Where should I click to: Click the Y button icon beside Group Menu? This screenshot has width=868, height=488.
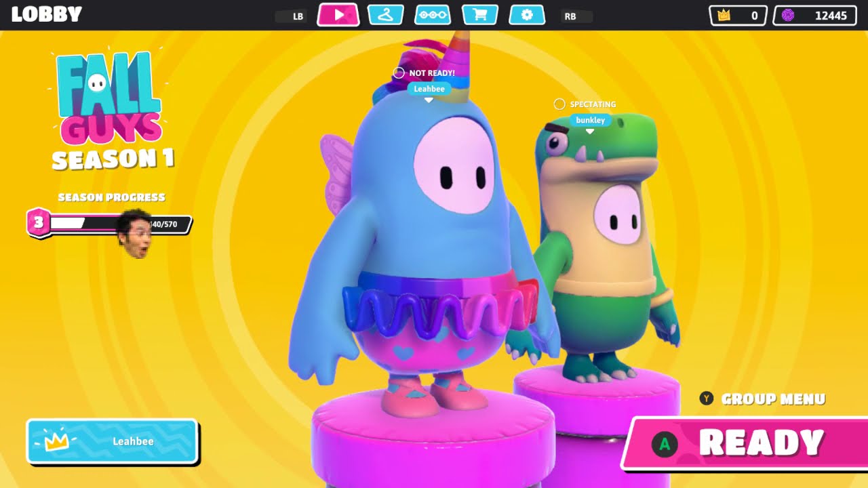(x=707, y=399)
